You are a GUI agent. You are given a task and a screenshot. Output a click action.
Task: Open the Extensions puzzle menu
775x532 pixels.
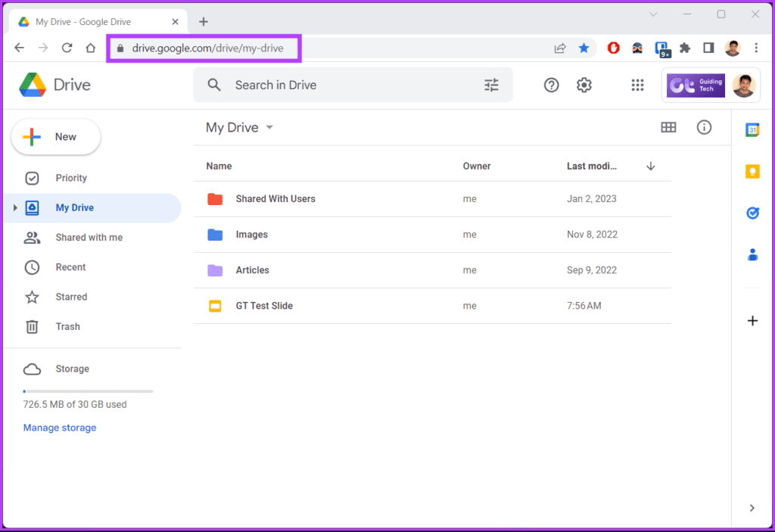tap(684, 48)
